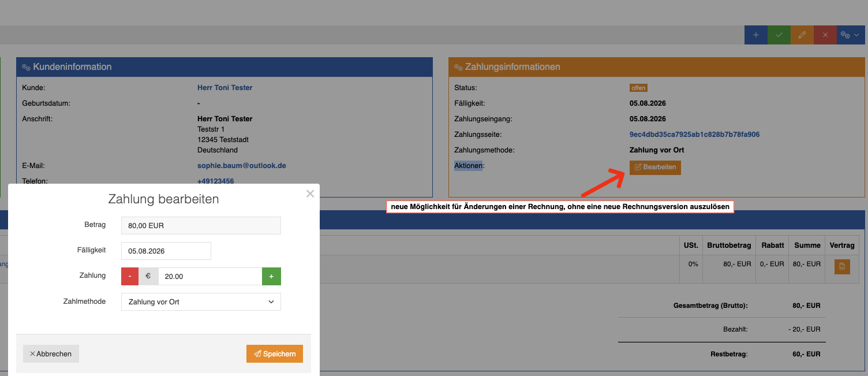The image size is (868, 376).
Task: Click the sophie.baum@outlook.de email link
Action: [242, 166]
